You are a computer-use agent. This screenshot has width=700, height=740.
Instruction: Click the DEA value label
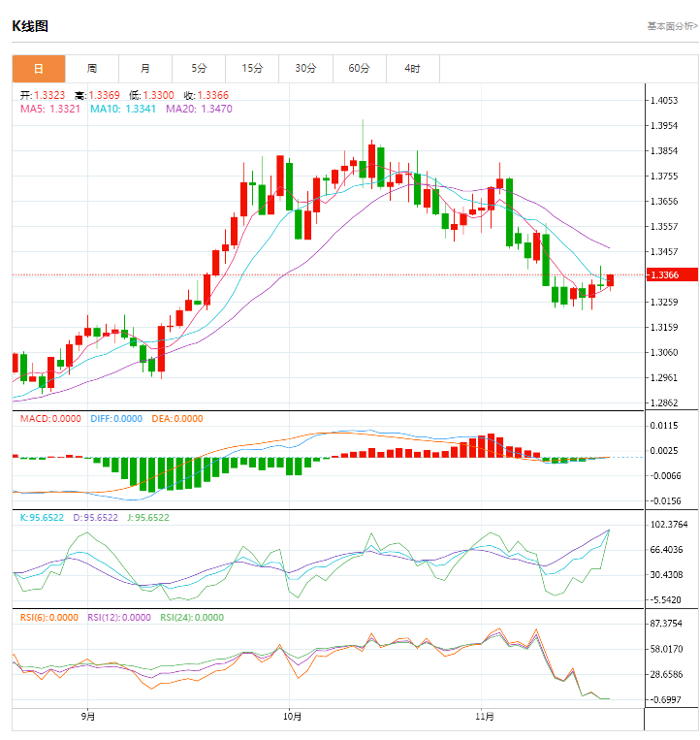(x=176, y=419)
